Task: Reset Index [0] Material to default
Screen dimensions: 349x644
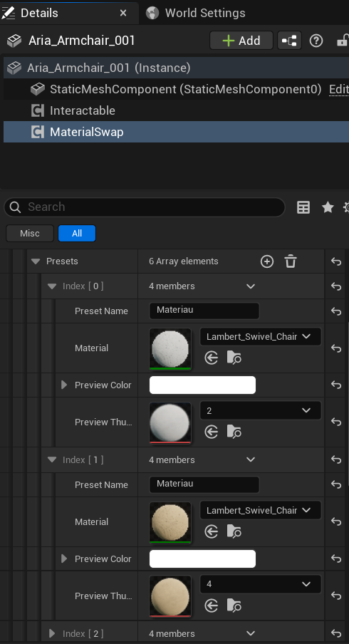Action: pyautogui.click(x=336, y=348)
